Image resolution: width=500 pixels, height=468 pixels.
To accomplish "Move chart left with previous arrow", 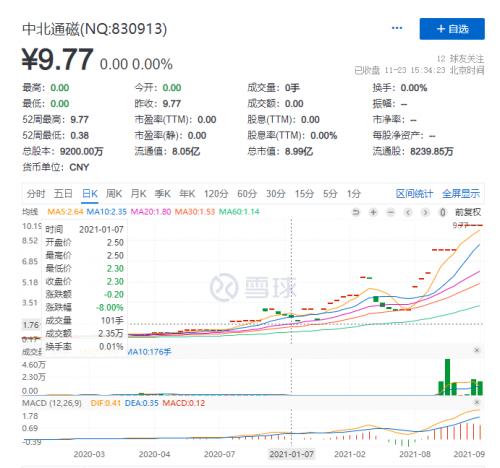I will tap(408, 212).
